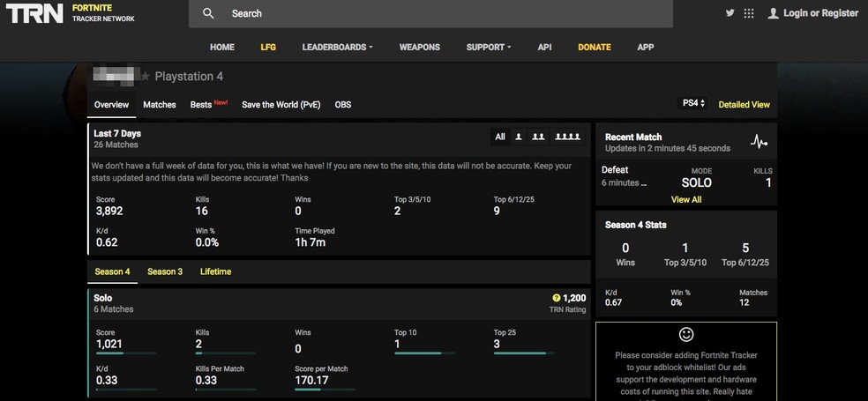Screen dimensions: 868x401
Task: Click the Solo Score progress bar
Action: pyautogui.click(x=126, y=353)
